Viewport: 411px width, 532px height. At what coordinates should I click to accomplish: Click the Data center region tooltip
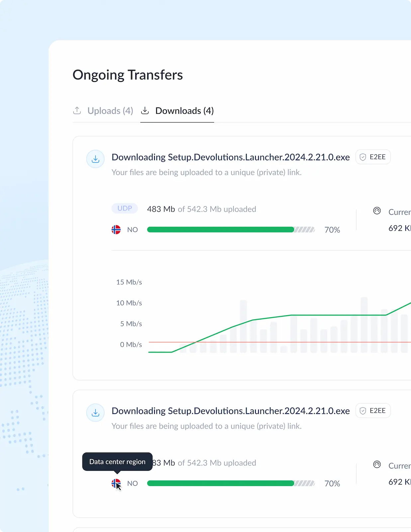pos(117,462)
